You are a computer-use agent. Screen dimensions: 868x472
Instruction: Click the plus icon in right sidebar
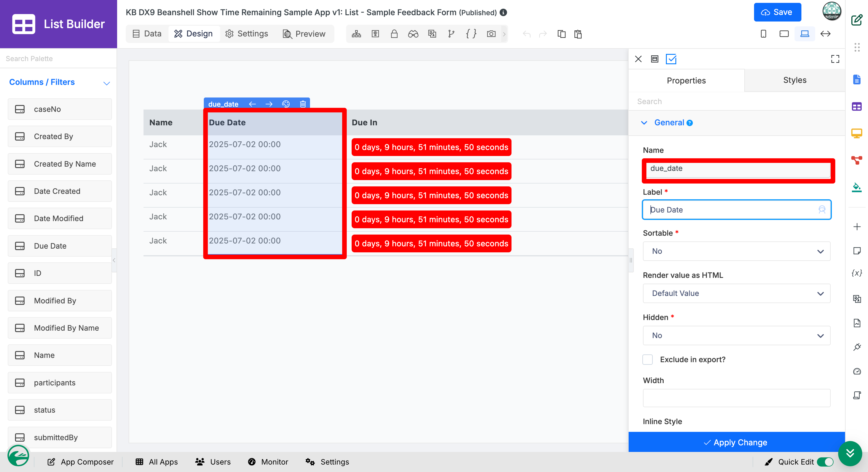(857, 227)
